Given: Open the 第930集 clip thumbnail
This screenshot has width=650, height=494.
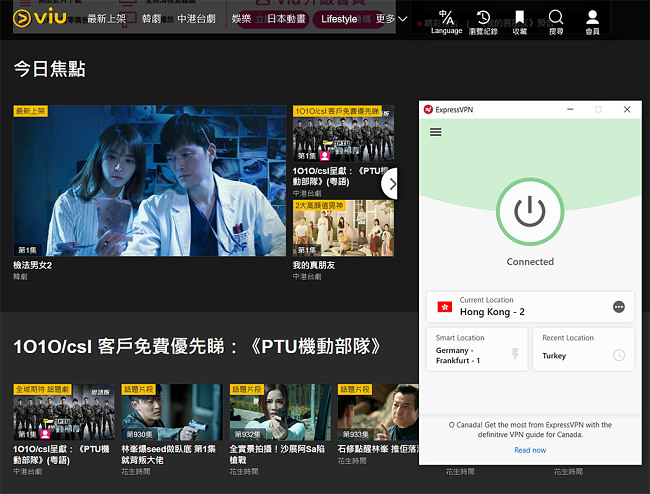Looking at the screenshot, I should pyautogui.click(x=172, y=412).
